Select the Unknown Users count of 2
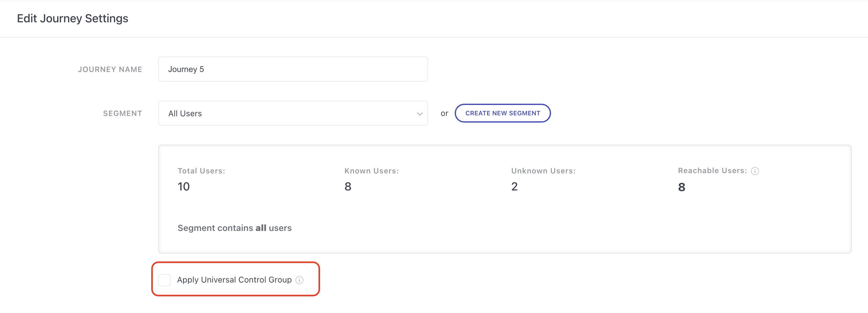 514,187
